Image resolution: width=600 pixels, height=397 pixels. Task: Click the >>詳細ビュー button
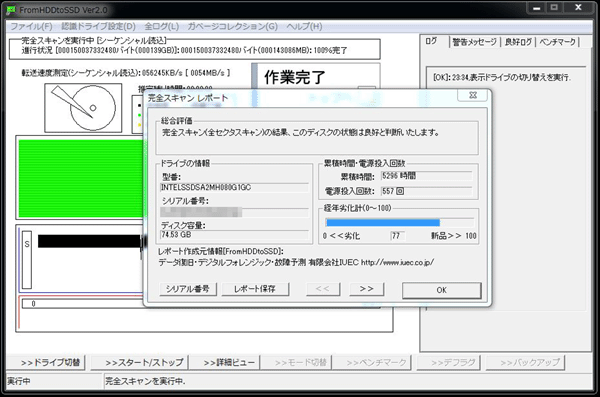pos(225,363)
